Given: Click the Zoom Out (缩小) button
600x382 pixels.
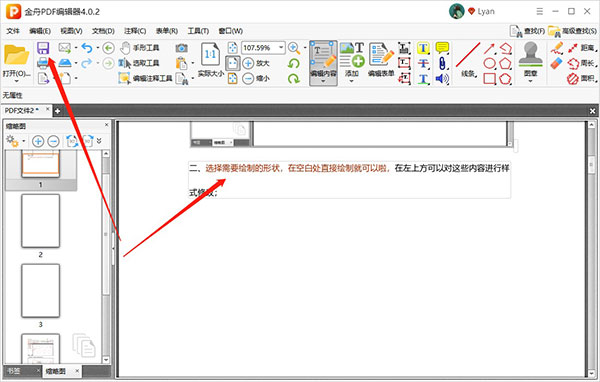Looking at the screenshot, I should [x=256, y=78].
